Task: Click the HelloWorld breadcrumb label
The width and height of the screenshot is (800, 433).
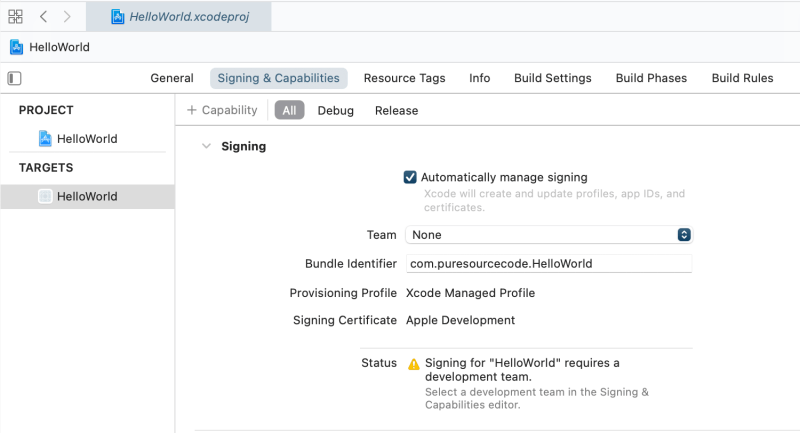Action: coord(59,47)
